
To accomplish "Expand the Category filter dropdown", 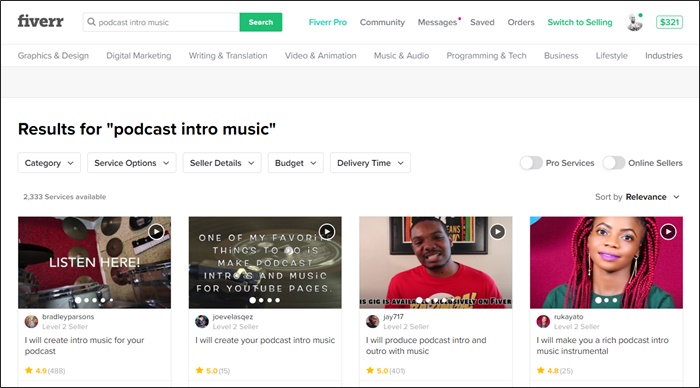I will click(49, 163).
